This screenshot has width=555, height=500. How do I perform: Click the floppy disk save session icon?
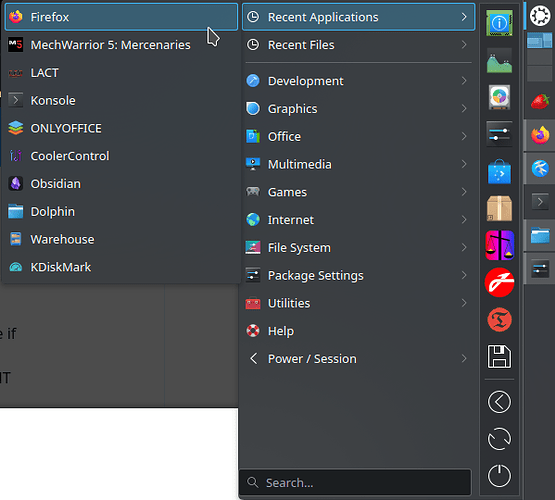[499, 357]
